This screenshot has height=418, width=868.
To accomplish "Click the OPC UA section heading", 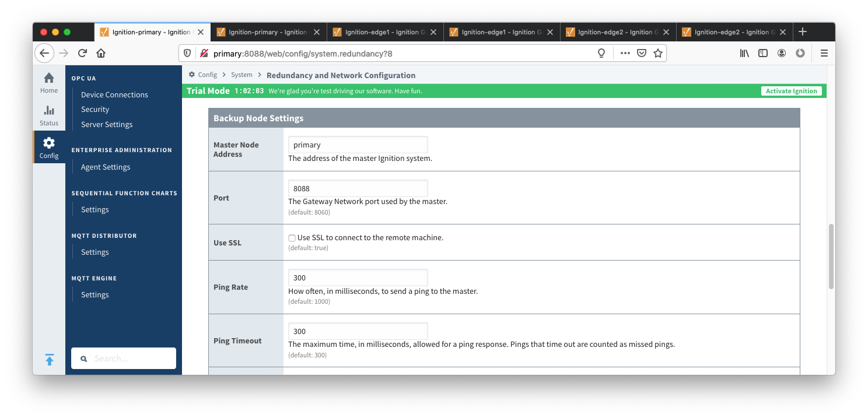I will point(84,78).
